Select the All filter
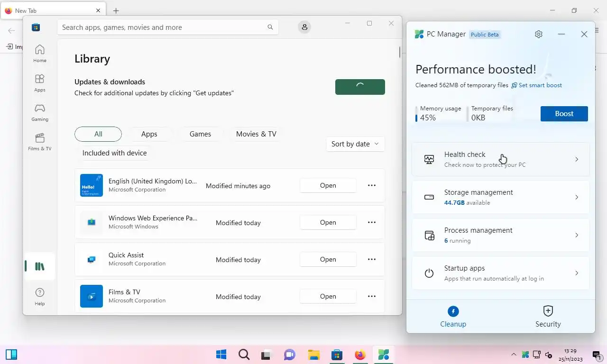This screenshot has height=364, width=607. click(98, 134)
